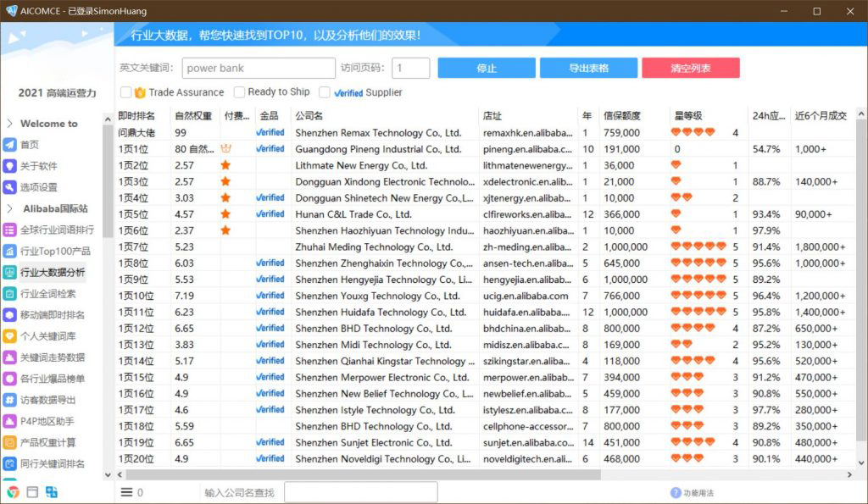Image resolution: width=868 pixels, height=504 pixels.
Task: Click Zhuhai Meding Technology Co., Ltd. cell
Action: 374,246
